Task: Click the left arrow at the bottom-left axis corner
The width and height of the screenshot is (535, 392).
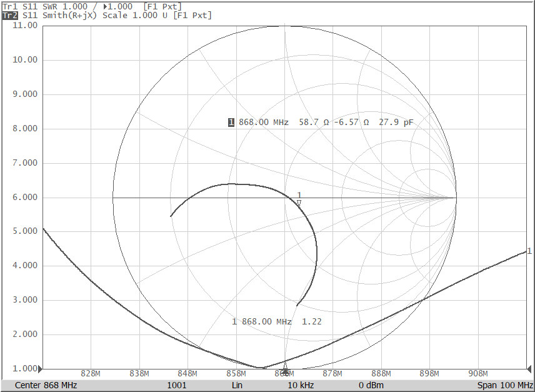Action: click(x=40, y=368)
